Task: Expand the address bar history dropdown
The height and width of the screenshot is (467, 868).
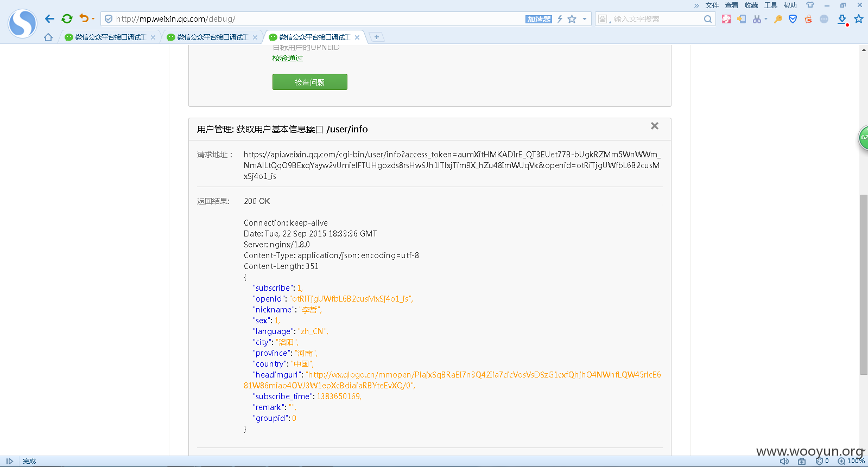Action: 585,19
